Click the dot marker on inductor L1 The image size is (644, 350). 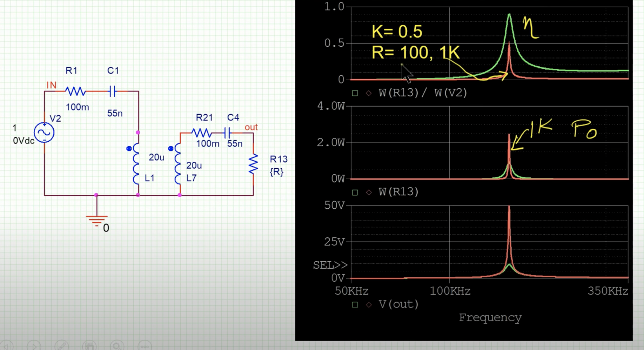tap(129, 149)
